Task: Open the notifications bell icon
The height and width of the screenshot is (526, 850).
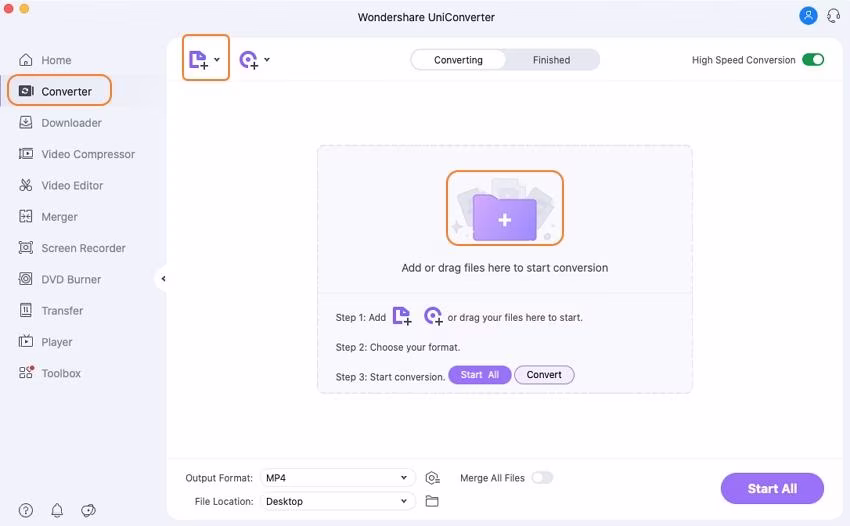Action: pyautogui.click(x=57, y=510)
